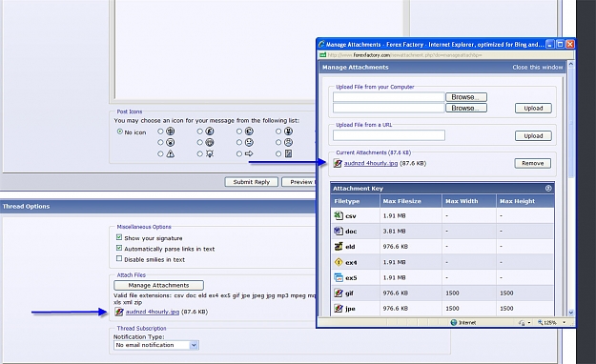This screenshot has height=364, width=596.
Task: Uncheck Automatically parse links in text
Action: (119, 248)
